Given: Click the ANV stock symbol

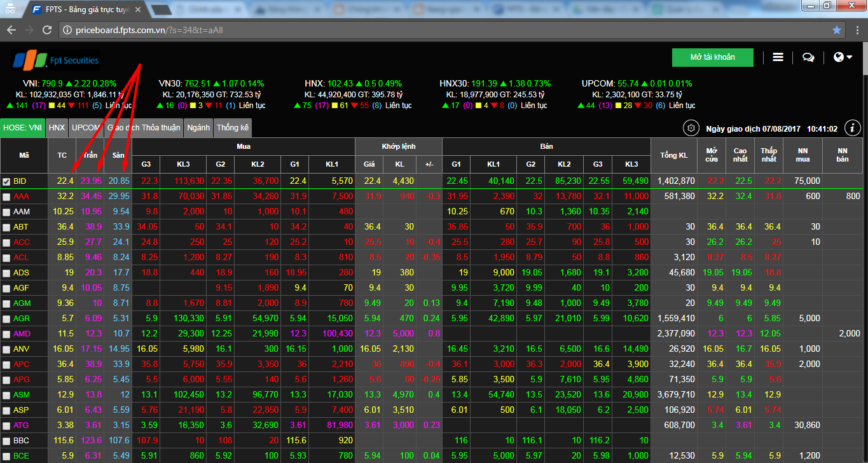Looking at the screenshot, I should tap(21, 349).
